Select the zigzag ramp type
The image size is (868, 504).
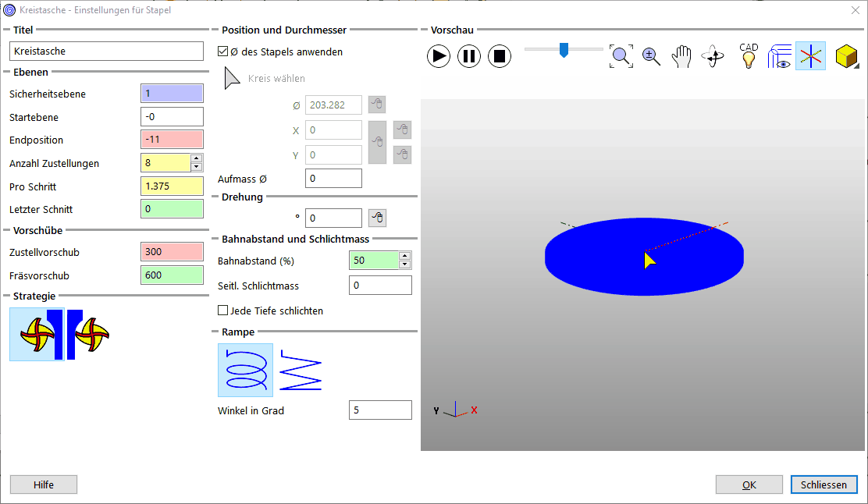(301, 371)
